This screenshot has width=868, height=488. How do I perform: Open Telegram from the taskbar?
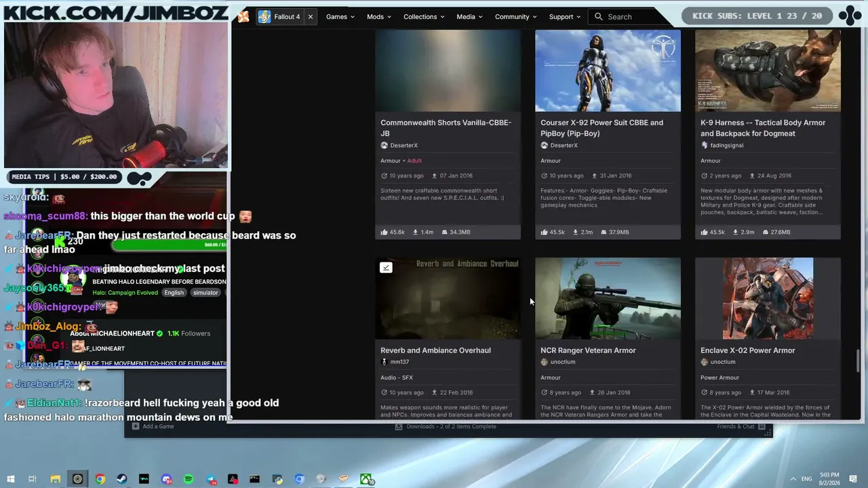click(211, 479)
